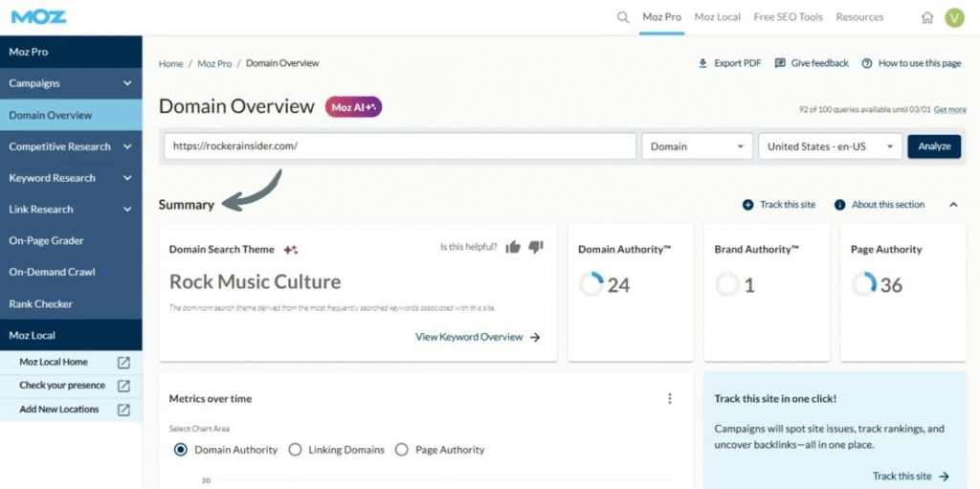The width and height of the screenshot is (980, 489).
Task: Click the Give feedback chat icon
Action: click(780, 63)
